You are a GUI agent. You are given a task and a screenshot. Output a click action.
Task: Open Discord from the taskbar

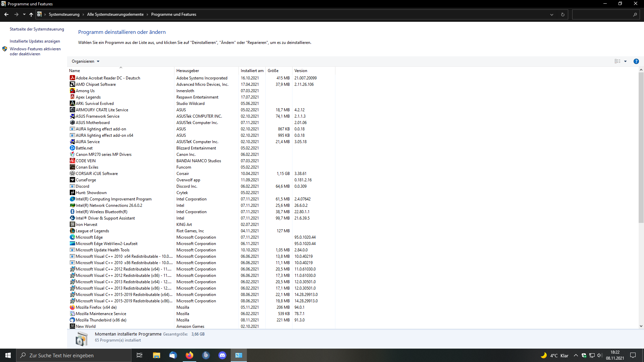222,355
